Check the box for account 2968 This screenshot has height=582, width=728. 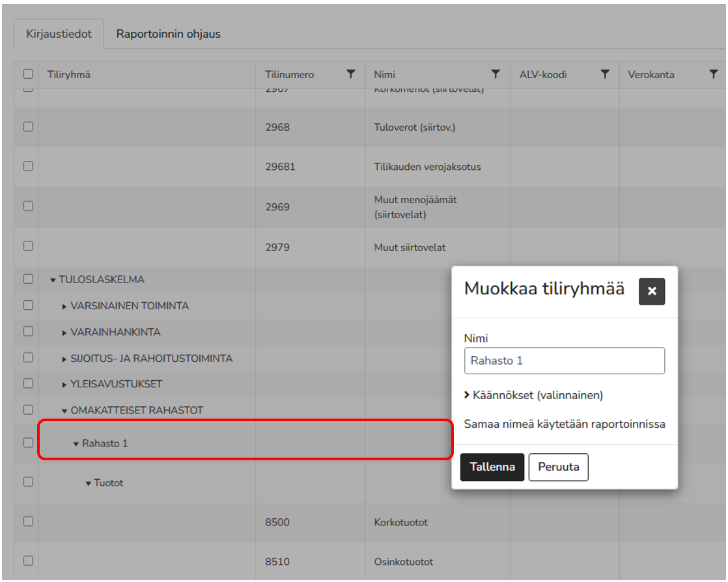(28, 127)
